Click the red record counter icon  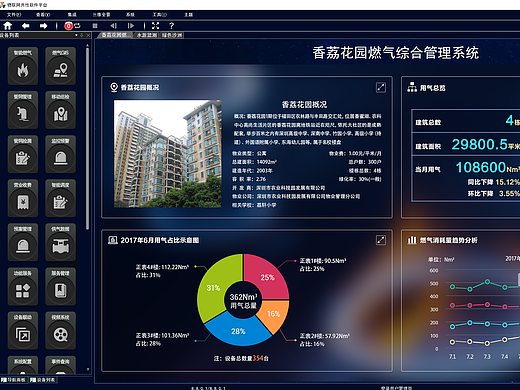tap(68, 26)
